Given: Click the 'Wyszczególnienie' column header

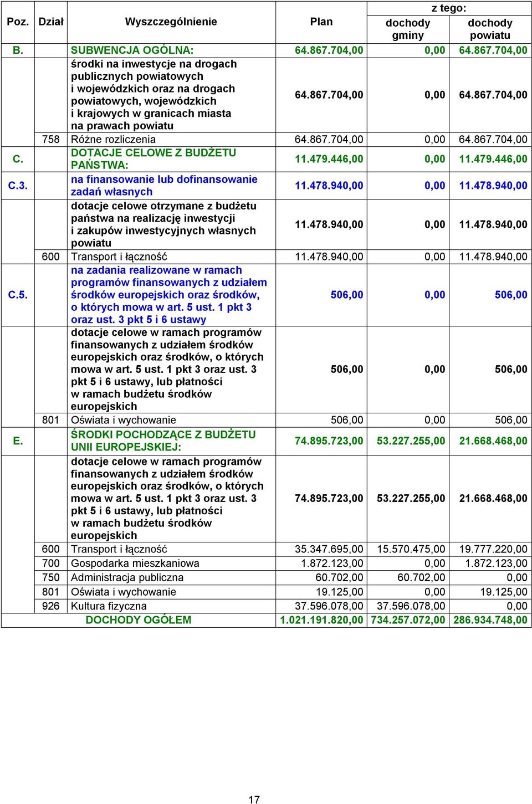Looking at the screenshot, I should [171, 22].
